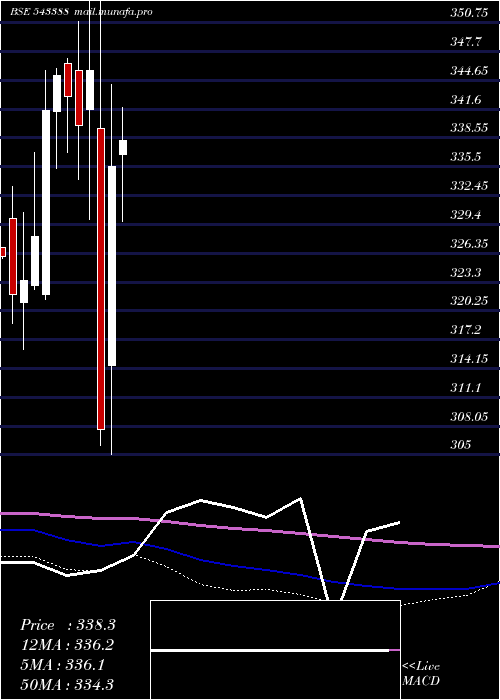Select the last small white candlestick
500x700 pixels.
coord(123,147)
